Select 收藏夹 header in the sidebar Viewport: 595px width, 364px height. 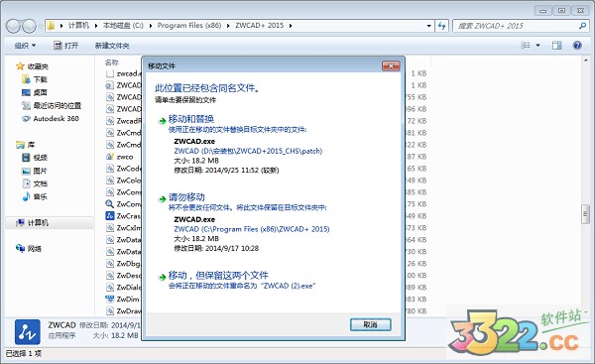tap(33, 66)
